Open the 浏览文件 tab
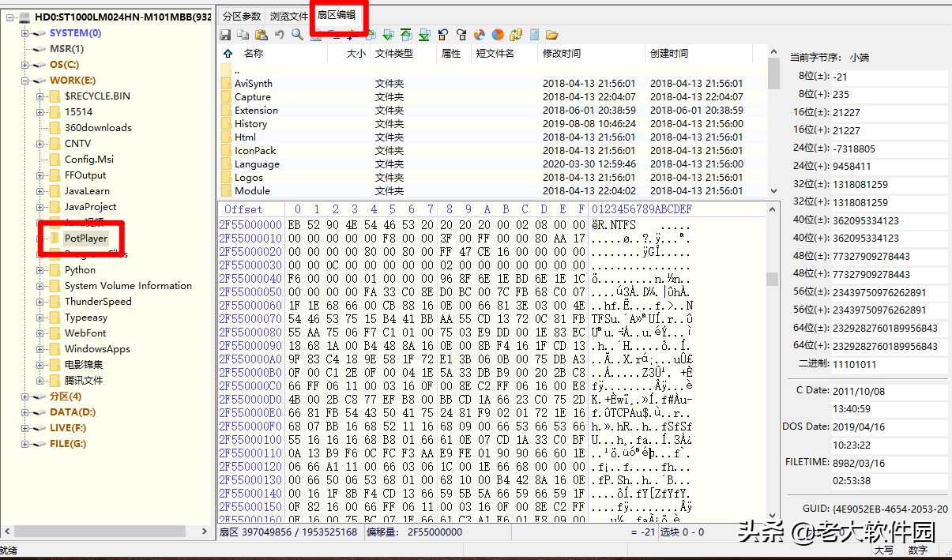Screen dimensions: 952x560 (x=289, y=16)
